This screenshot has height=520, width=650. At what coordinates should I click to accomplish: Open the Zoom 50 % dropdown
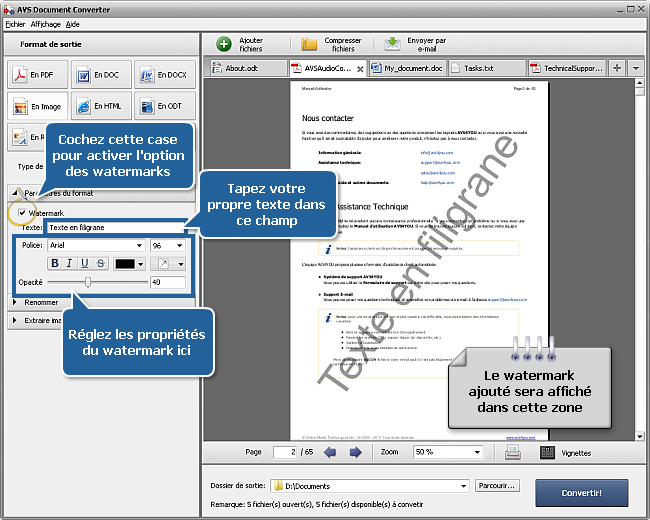point(477,452)
